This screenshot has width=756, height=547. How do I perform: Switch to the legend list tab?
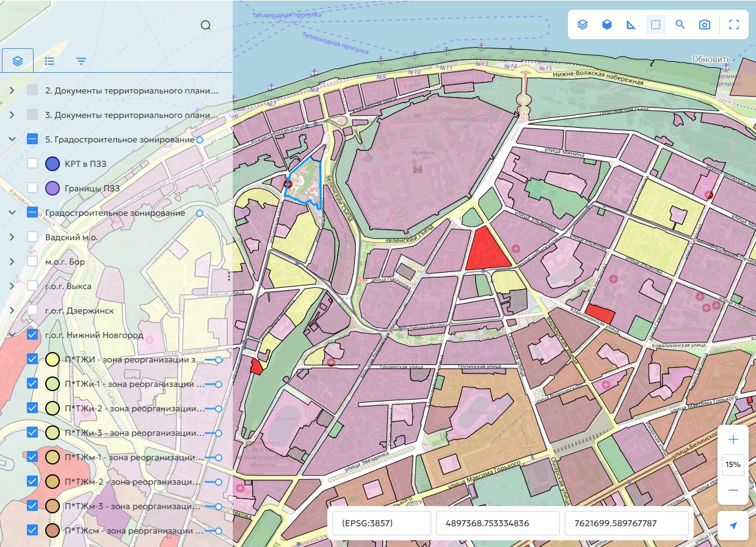click(49, 61)
